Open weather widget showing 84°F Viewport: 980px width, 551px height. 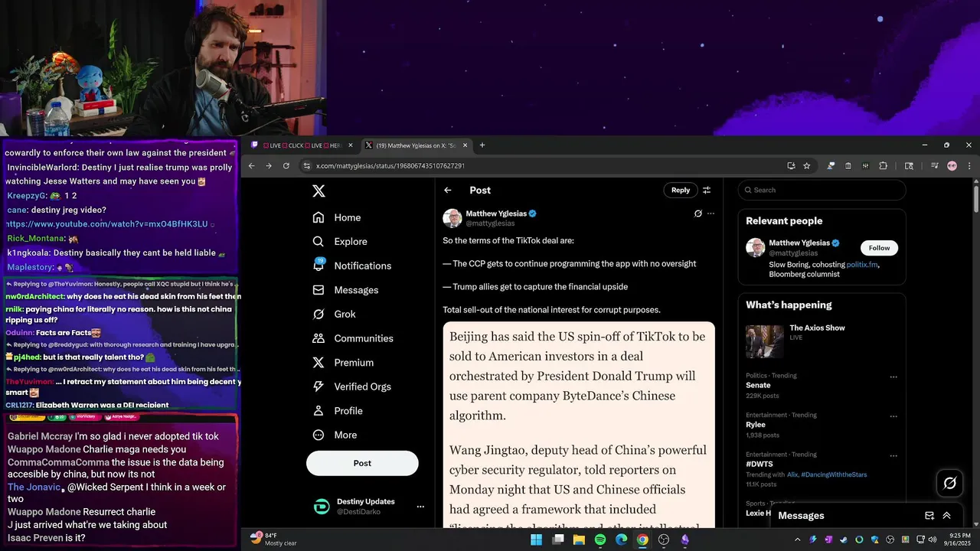click(x=273, y=539)
